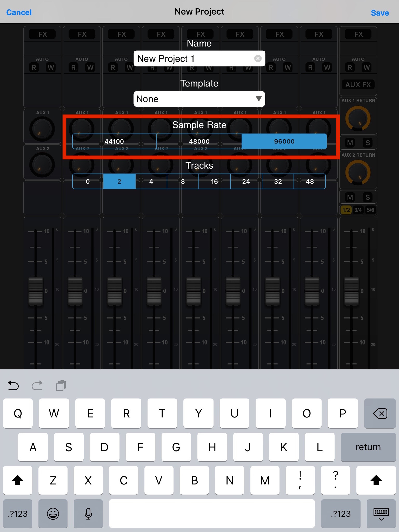Tap the clipboard paste icon above keyboard
This screenshot has height=532, width=399.
coord(61,385)
